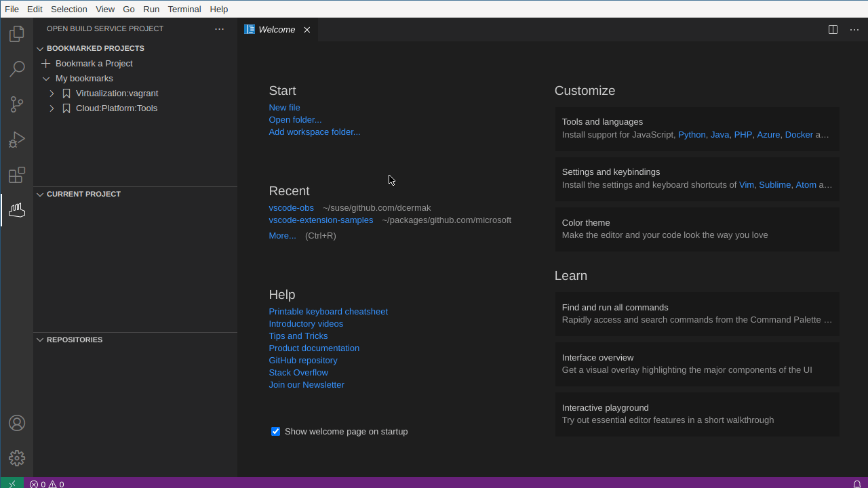
Task: Install Atom keybindings link
Action: [x=806, y=185]
